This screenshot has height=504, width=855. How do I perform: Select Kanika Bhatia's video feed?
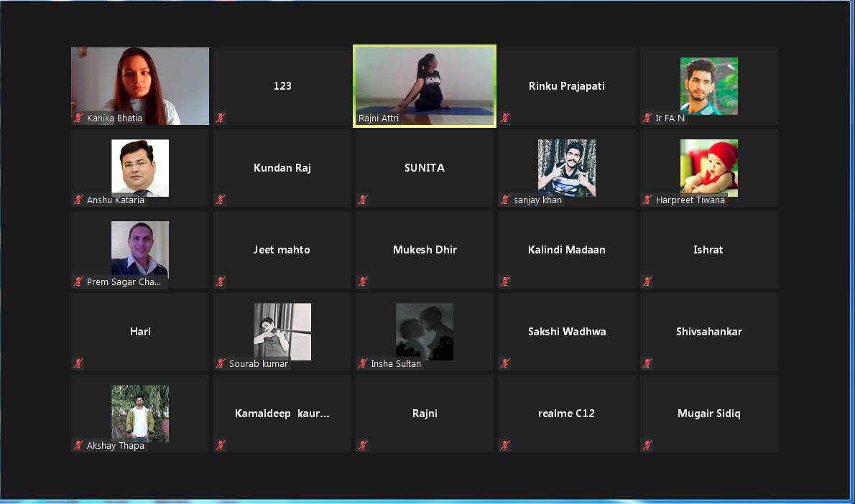coord(140,86)
